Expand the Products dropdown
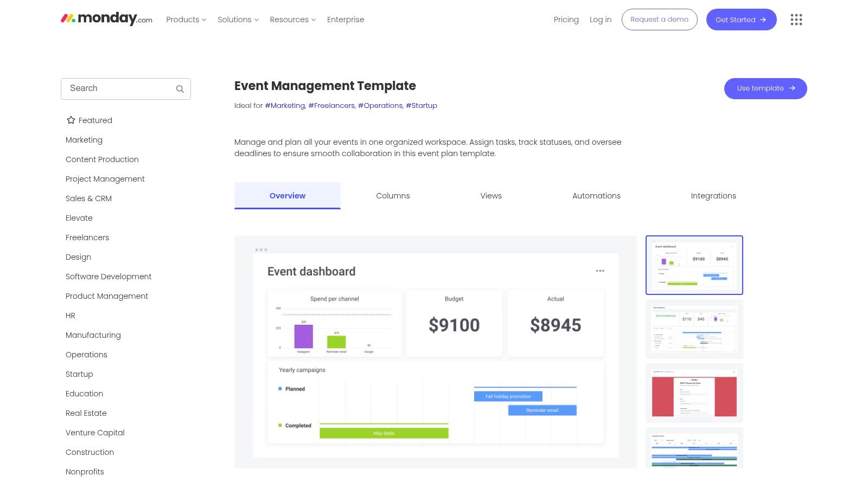The width and height of the screenshot is (868, 488). [x=186, y=20]
